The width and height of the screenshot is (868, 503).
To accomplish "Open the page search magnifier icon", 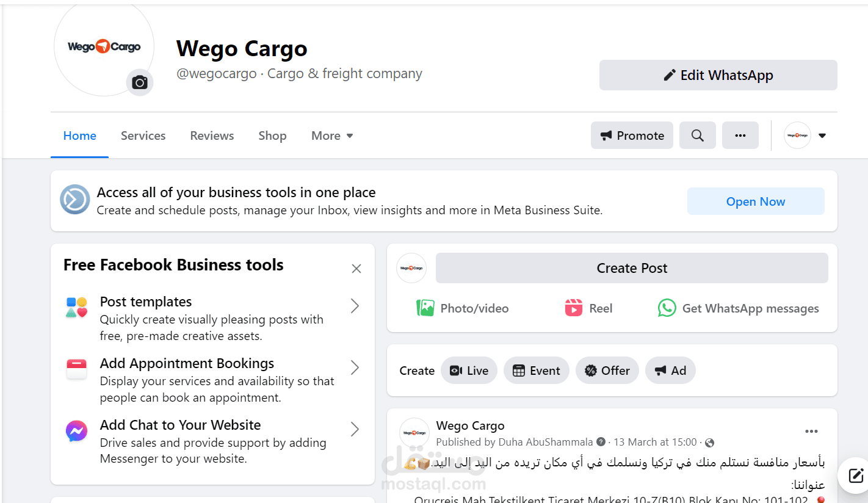I will [x=698, y=136].
